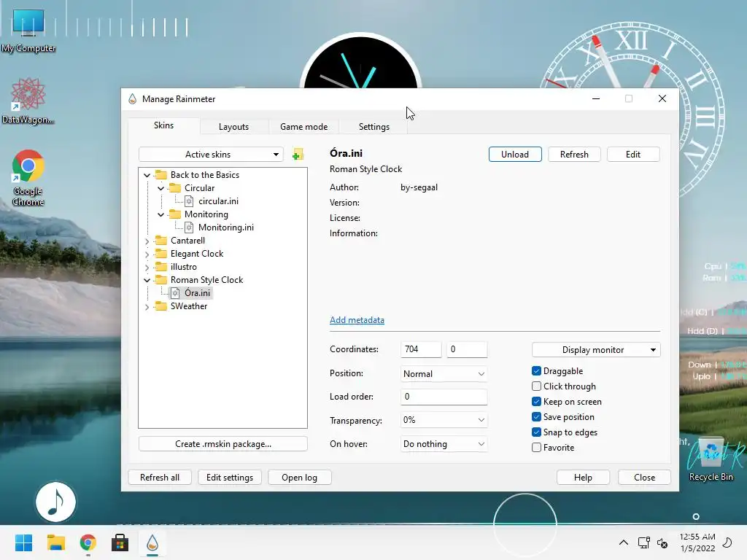Screen dimensions: 747x560
Task: Open the Windows Start menu
Action: 23,542
